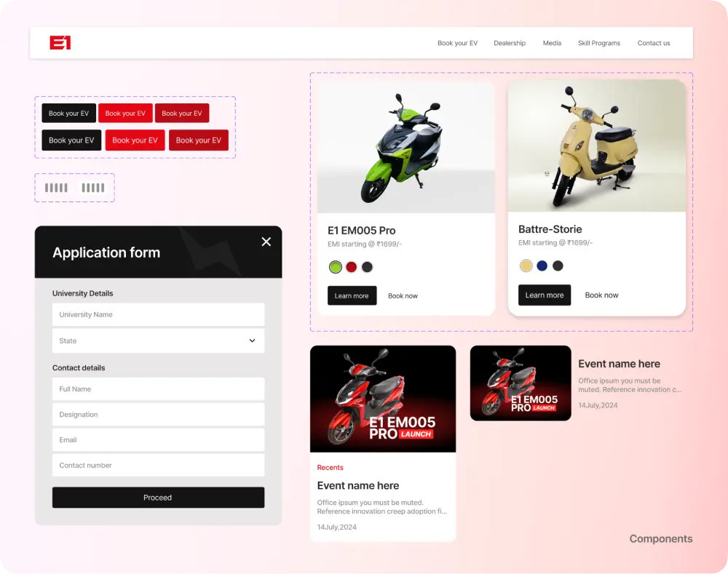Select beige color swatch for Battre-Storie
This screenshot has width=728, height=574.
point(526,266)
